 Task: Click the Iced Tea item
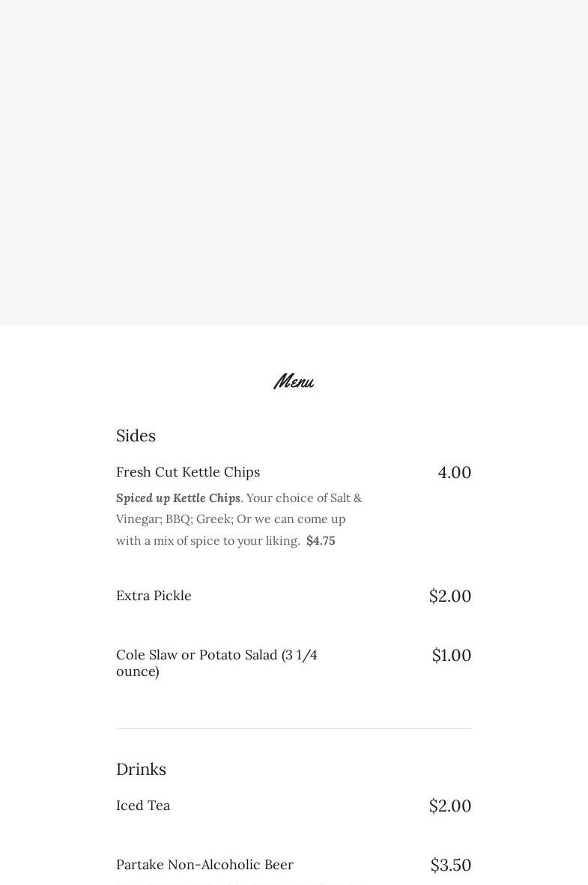click(143, 806)
